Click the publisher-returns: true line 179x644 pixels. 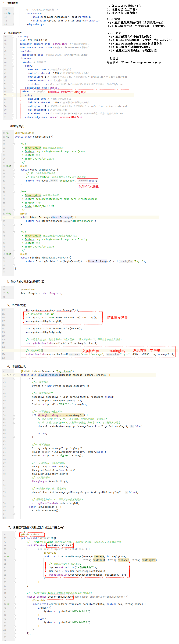[x=35, y=47]
